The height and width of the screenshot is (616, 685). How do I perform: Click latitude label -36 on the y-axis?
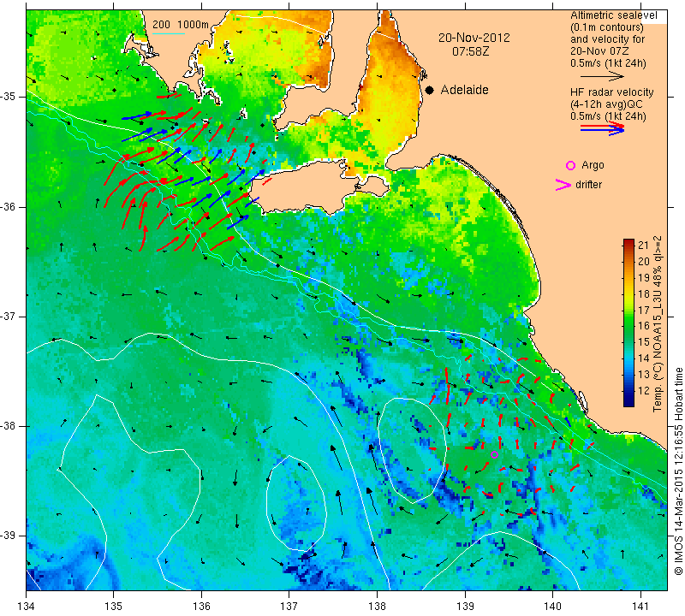pyautogui.click(x=9, y=206)
